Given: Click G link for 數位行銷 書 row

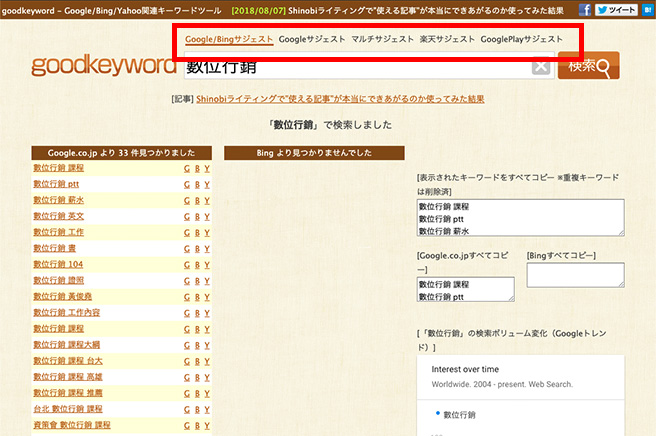Looking at the screenshot, I should pos(187,249).
